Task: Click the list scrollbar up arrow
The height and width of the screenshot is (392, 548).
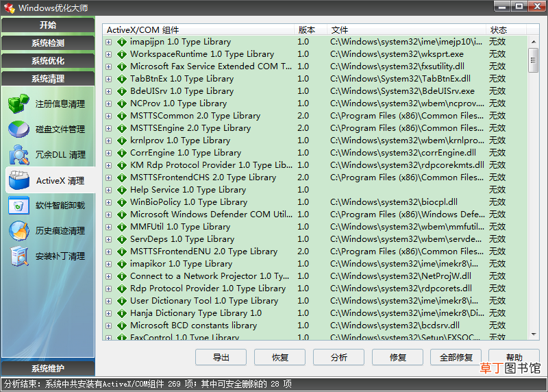Action: [534, 42]
